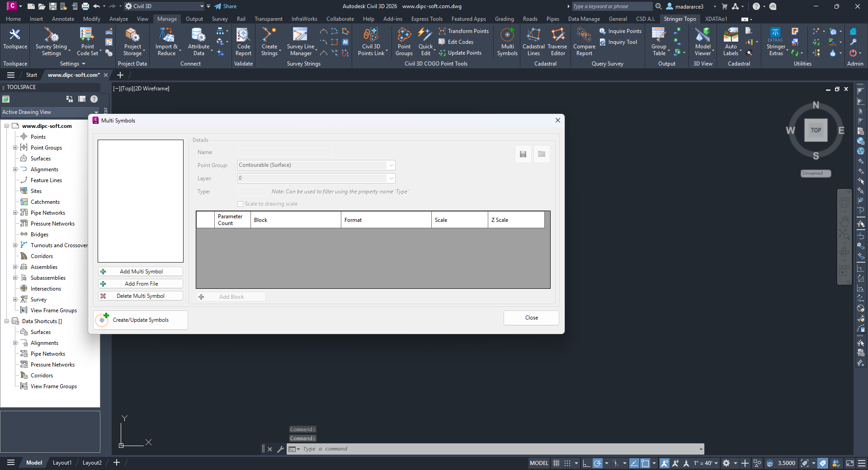Click the Name input field

[x=285, y=152]
